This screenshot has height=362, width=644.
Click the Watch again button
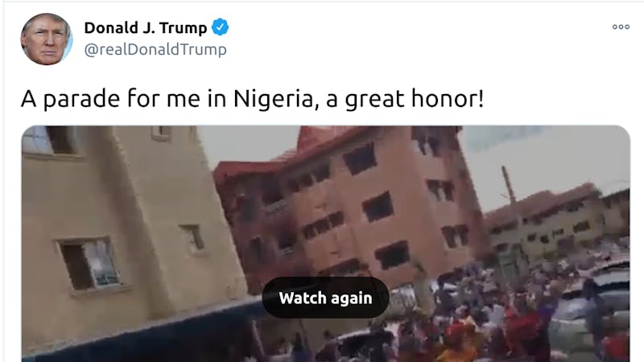click(x=325, y=298)
